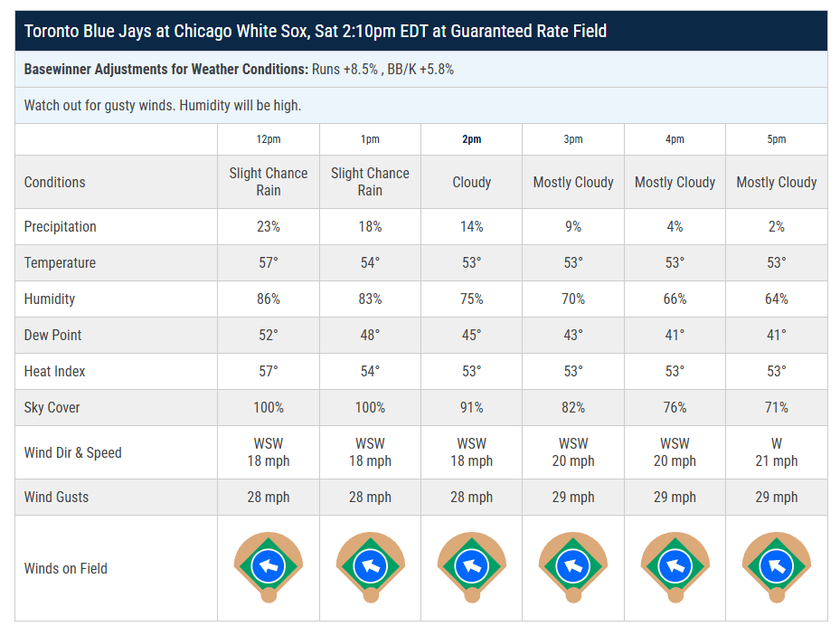Select the Precipitation row label
The image size is (840, 636).
tap(61, 226)
